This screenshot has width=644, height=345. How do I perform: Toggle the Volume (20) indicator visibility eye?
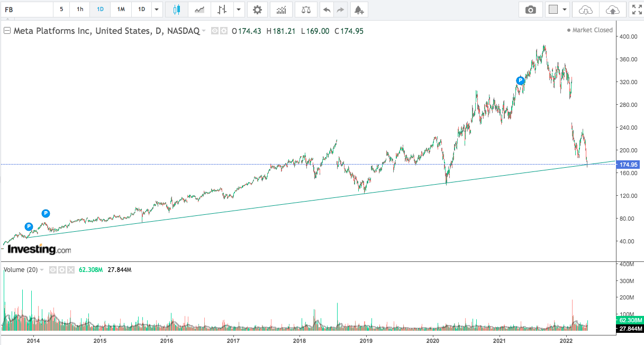click(x=53, y=270)
